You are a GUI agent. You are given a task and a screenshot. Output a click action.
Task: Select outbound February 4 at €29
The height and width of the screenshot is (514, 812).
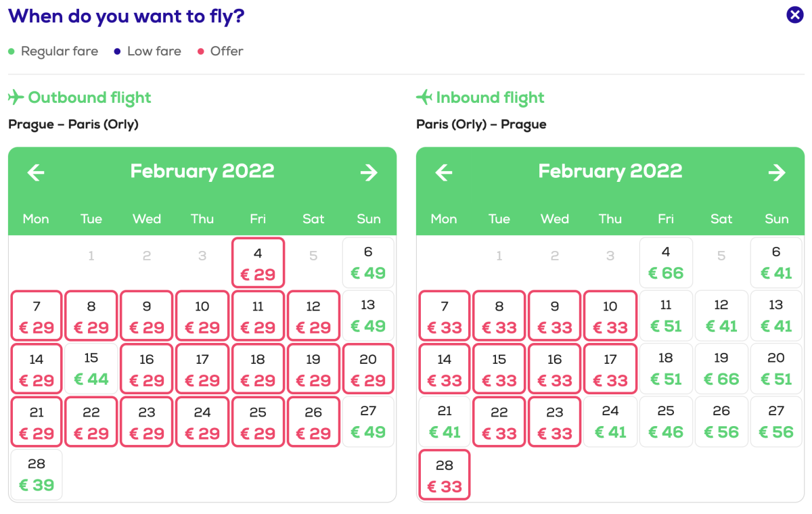[x=258, y=262]
